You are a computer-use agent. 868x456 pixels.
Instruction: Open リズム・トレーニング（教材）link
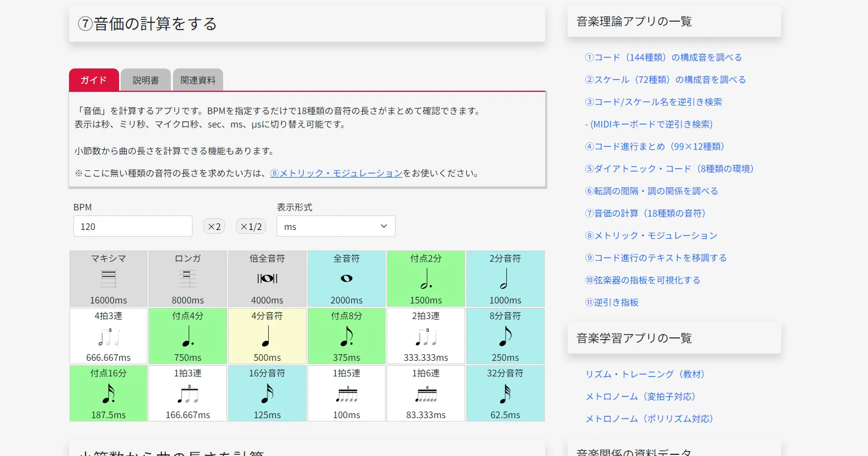pos(647,374)
